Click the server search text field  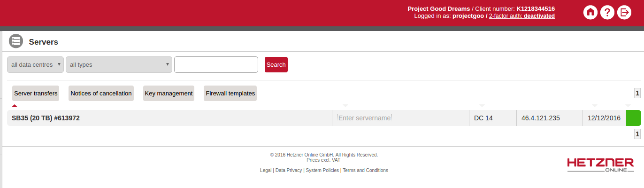point(216,65)
